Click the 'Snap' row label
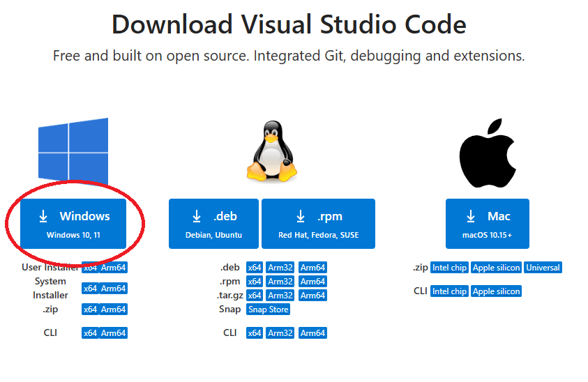 coord(230,310)
